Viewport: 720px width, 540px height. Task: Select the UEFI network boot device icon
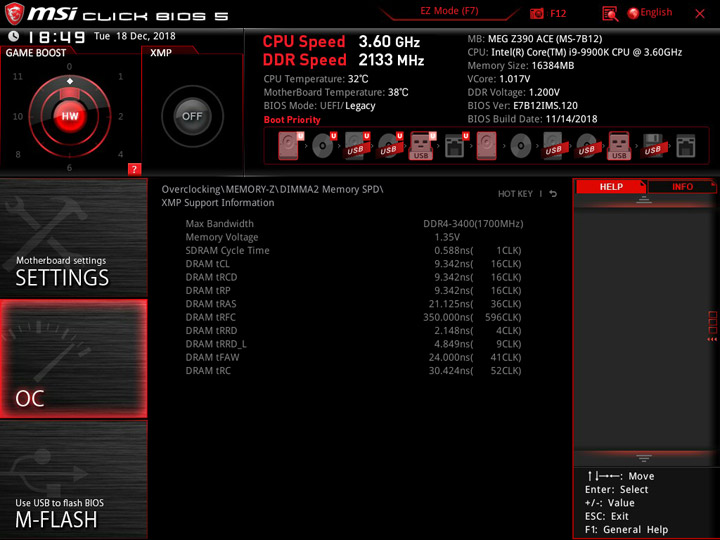point(456,146)
